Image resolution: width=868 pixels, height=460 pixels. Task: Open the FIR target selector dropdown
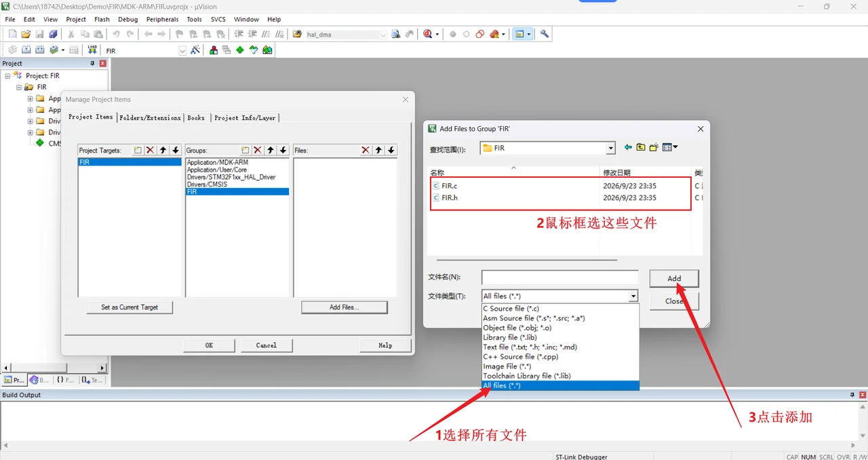click(182, 51)
